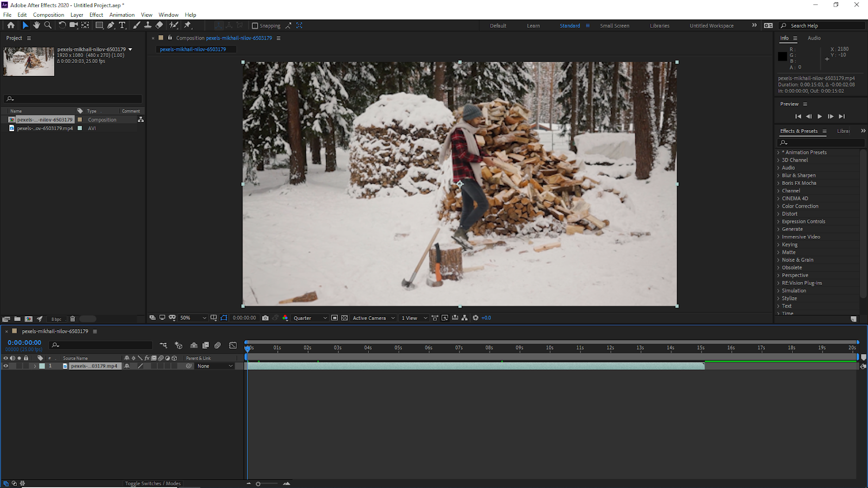Switch to the Small Screen workspace

(614, 25)
